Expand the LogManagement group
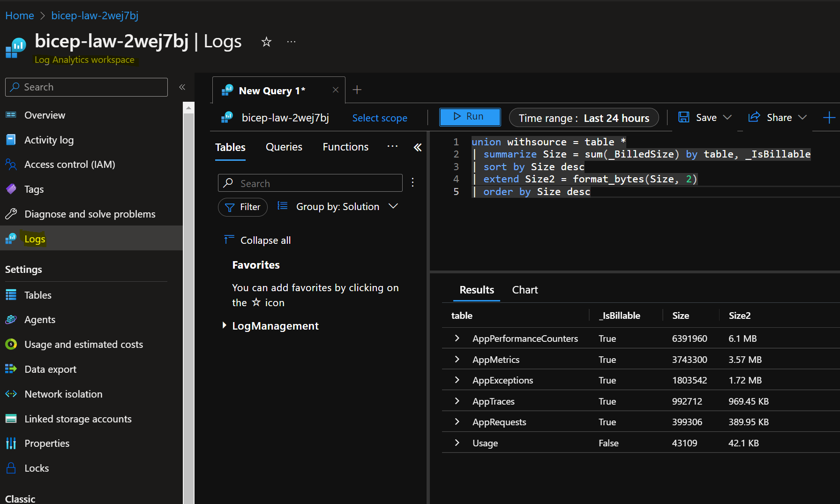Image resolution: width=840 pixels, height=504 pixels. (224, 325)
